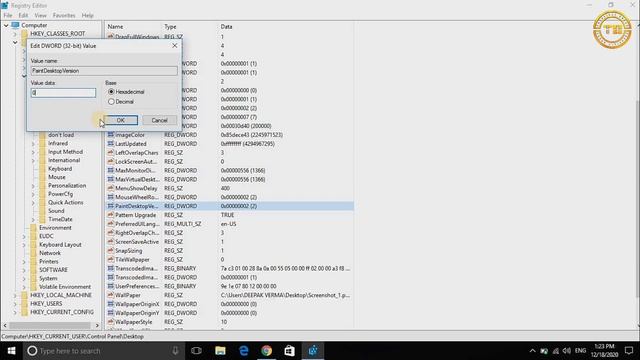Open the File menu

[8, 16]
